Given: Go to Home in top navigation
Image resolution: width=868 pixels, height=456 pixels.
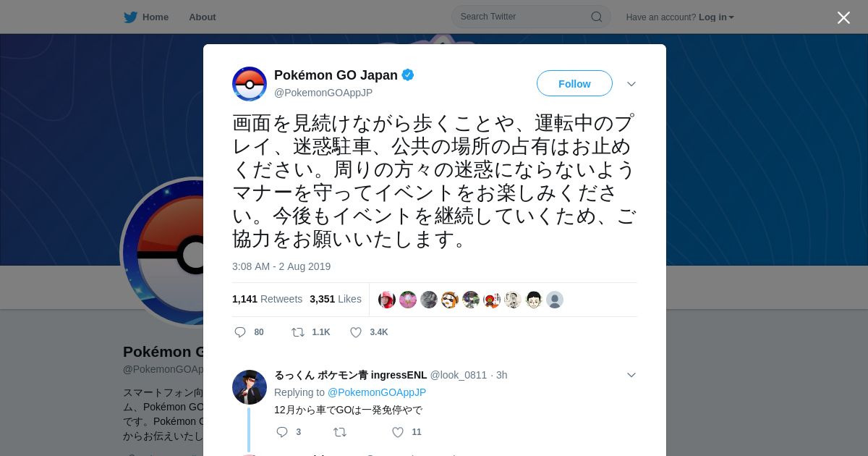Looking at the screenshot, I should tap(156, 17).
